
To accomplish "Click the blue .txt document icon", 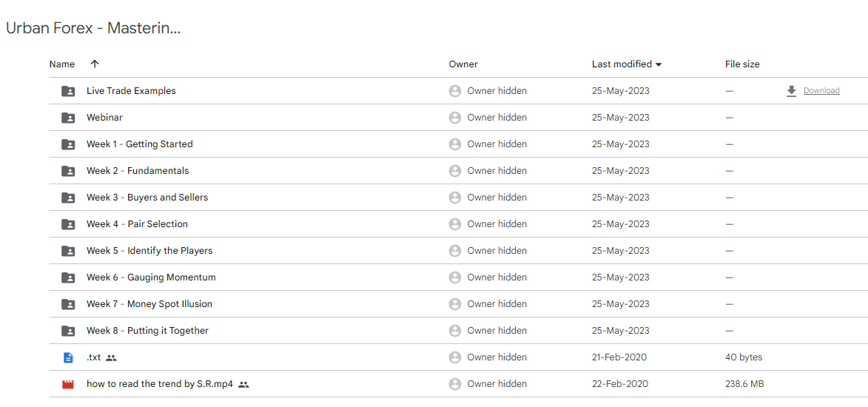I will (68, 357).
